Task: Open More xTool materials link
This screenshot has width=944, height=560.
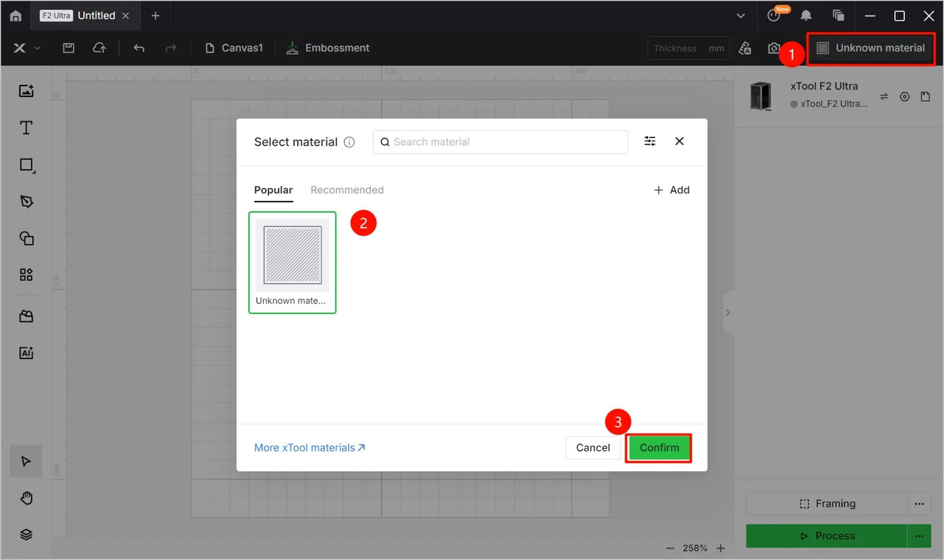Action: (x=309, y=447)
